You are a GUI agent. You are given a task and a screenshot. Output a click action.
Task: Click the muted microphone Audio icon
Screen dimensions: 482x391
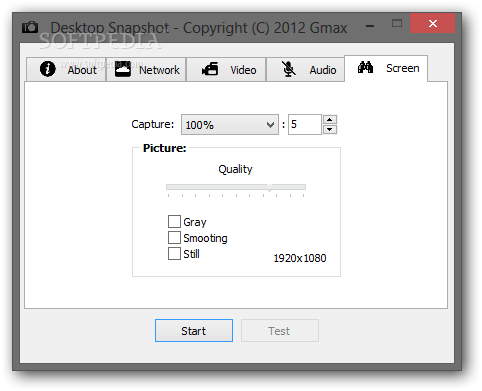click(x=289, y=69)
